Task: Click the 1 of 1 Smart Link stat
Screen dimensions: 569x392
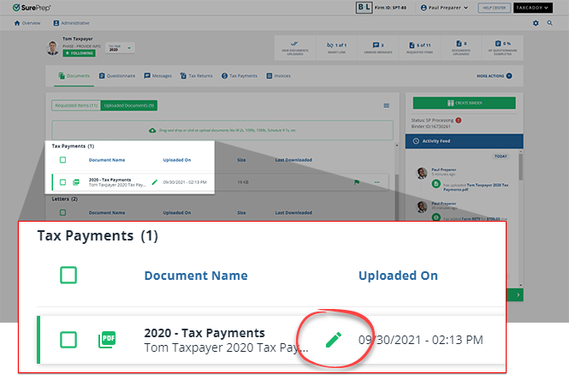Action: [x=336, y=48]
